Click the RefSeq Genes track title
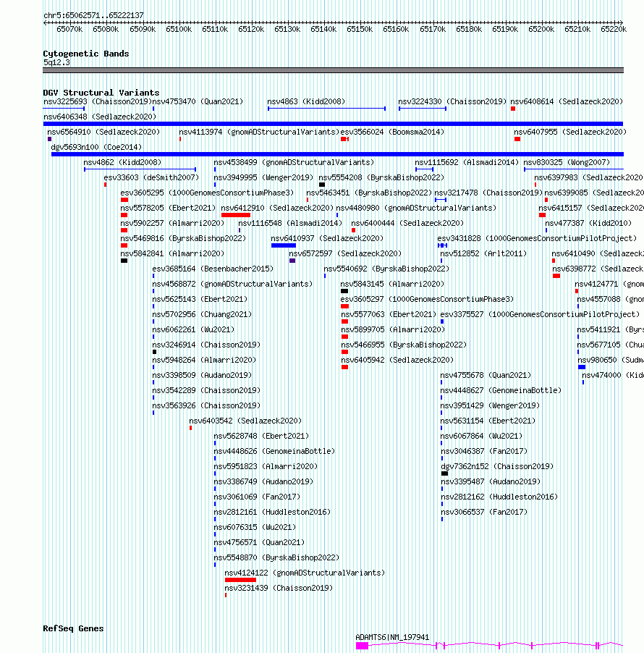This screenshot has height=653, width=644. pyautogui.click(x=73, y=629)
